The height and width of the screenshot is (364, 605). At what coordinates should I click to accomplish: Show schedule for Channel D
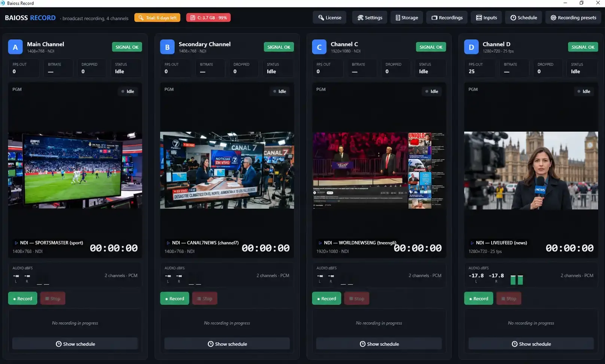point(531,344)
